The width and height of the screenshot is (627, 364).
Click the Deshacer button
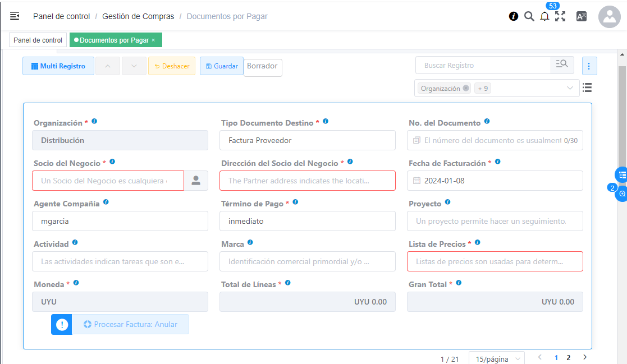[x=172, y=66]
